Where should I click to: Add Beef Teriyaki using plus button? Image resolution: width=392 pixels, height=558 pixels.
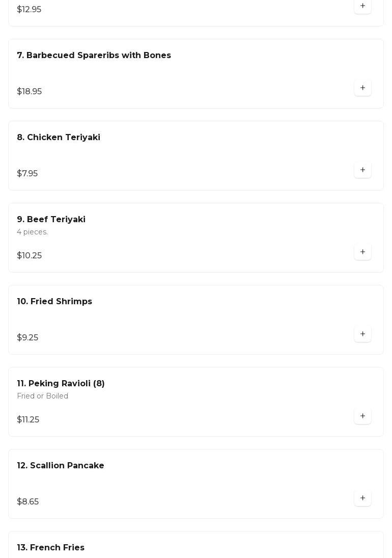tap(362, 252)
